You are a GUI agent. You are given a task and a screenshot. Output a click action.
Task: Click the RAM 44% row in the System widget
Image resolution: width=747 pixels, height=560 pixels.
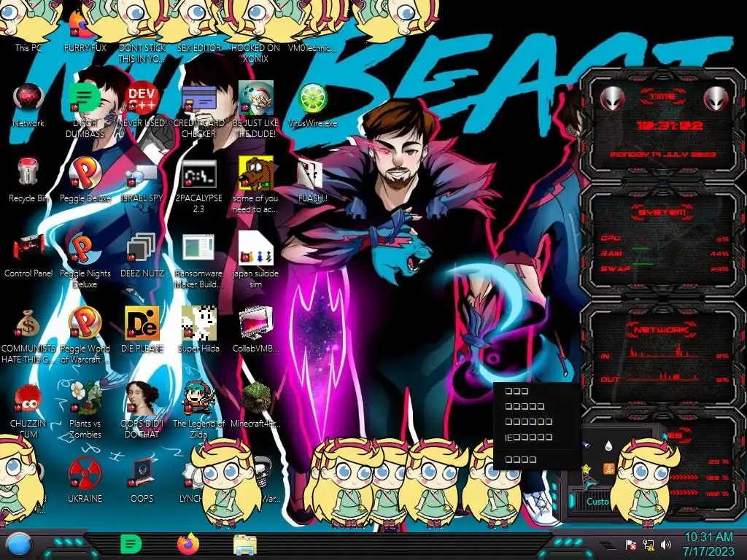[x=664, y=253]
